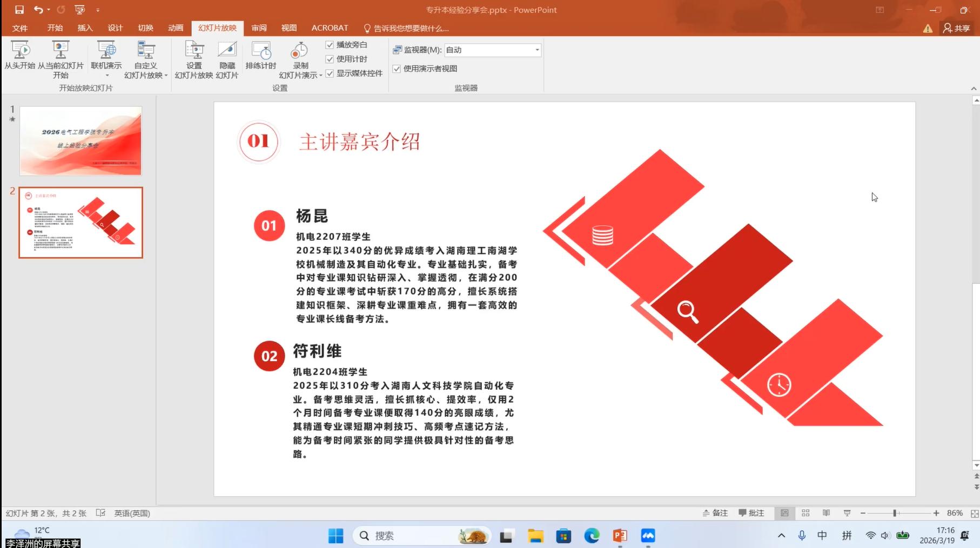Select slide 1 thumbnail
Viewport: 980px width, 548px height.
(x=80, y=140)
